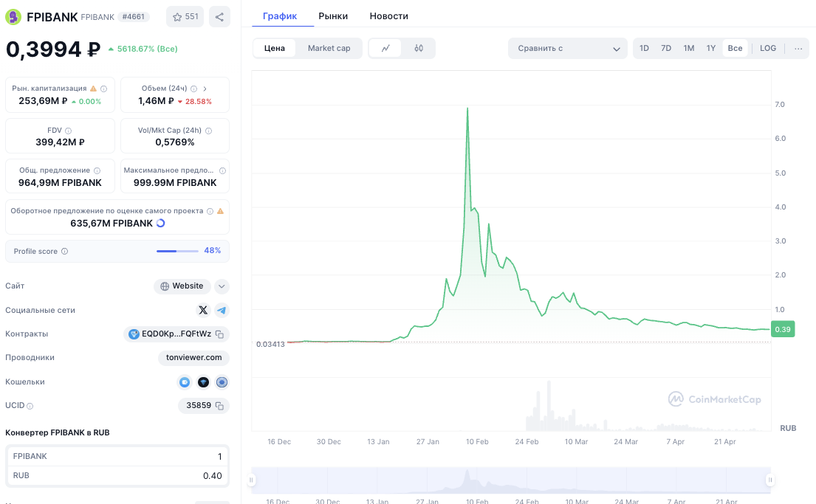Copy contract address EQD0Kp...FQFtWz
Screen dimensions: 816x504
tap(219, 334)
